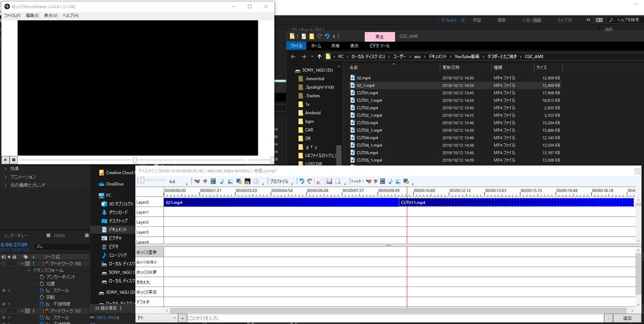Screen dimensions: 644x324
Task: Select the ゆっくり霊夢 character row
Action: (x=149, y=252)
